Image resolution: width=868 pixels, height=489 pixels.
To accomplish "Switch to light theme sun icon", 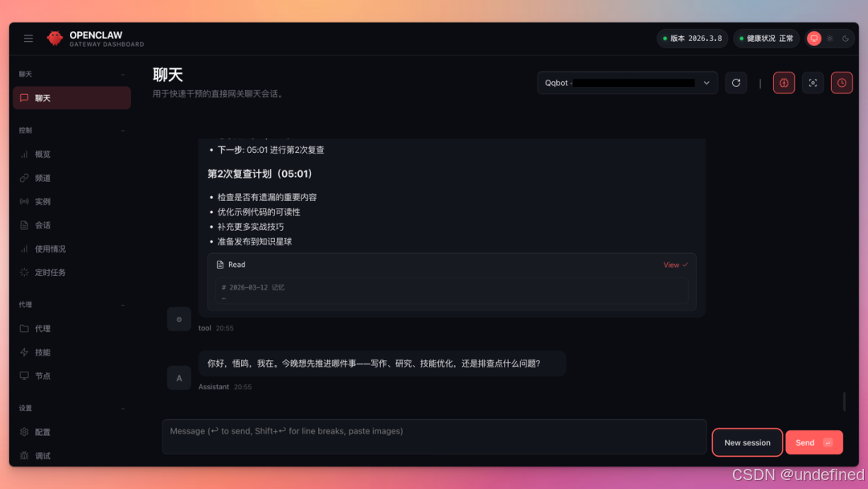I will click(x=829, y=39).
